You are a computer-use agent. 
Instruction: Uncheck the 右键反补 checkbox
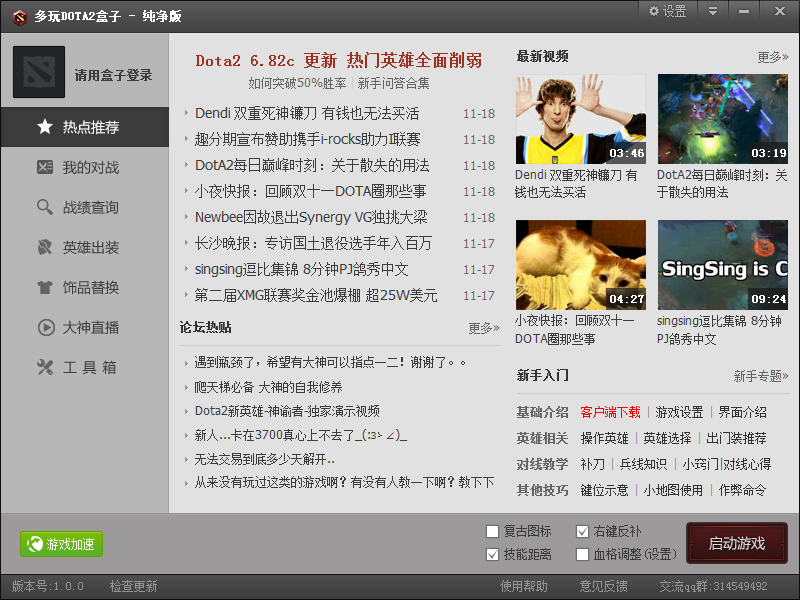tap(582, 532)
